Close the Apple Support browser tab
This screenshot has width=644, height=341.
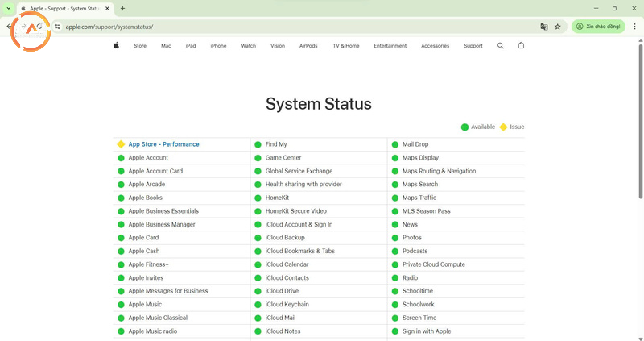click(x=109, y=8)
